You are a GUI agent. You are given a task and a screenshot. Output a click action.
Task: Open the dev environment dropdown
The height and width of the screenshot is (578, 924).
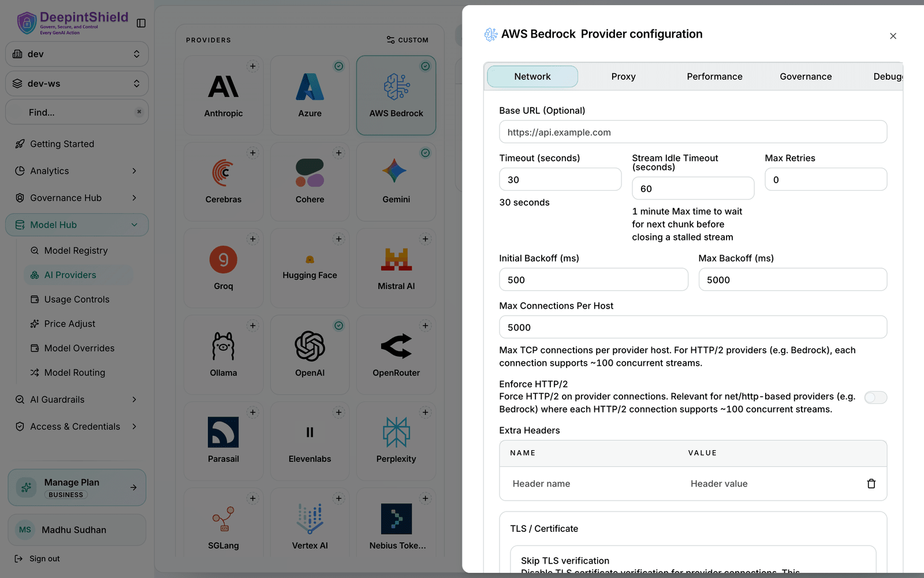tap(77, 54)
